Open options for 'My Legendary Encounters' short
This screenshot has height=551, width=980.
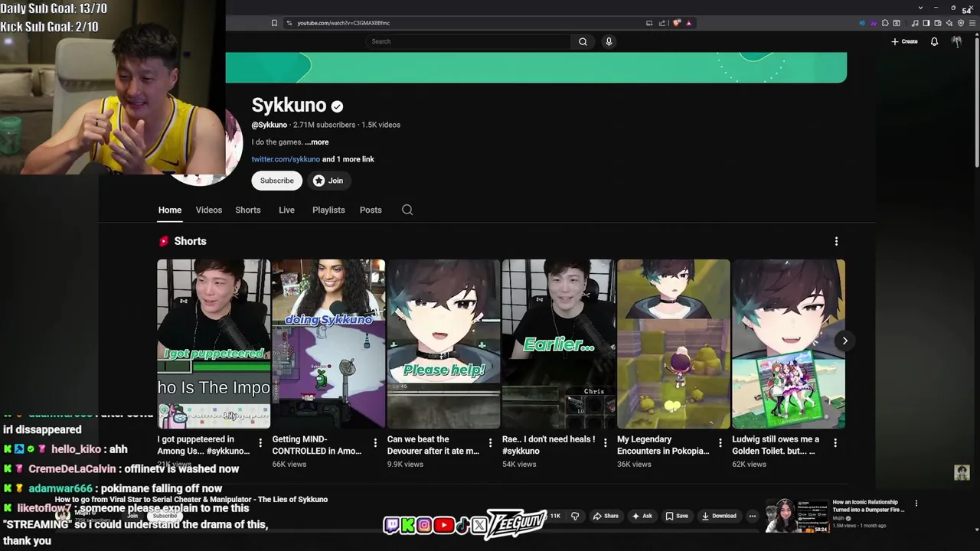720,442
